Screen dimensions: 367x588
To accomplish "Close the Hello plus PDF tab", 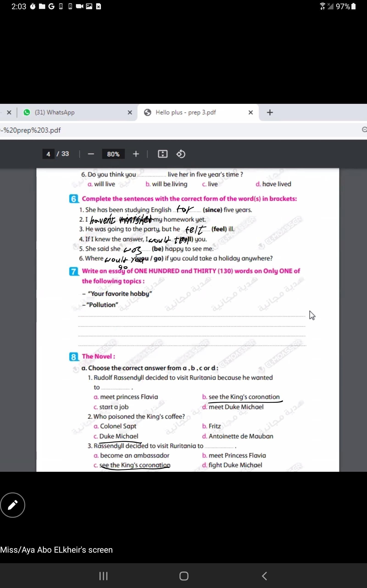I will coord(250,112).
